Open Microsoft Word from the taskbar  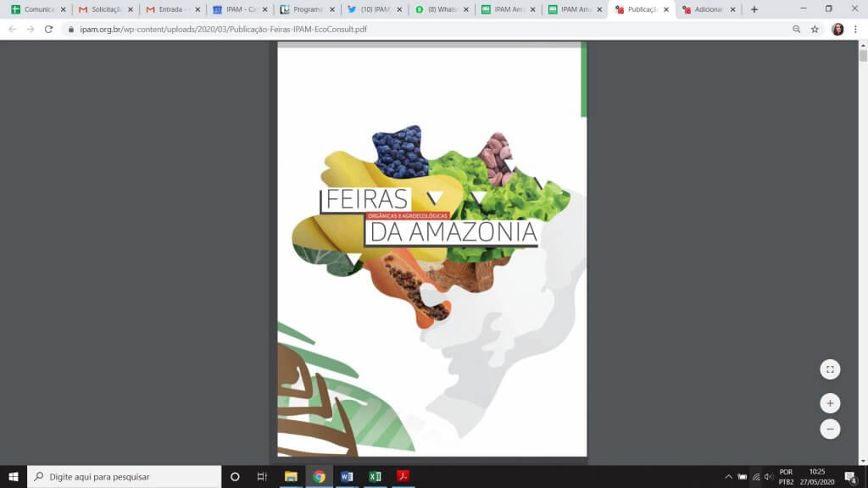346,476
